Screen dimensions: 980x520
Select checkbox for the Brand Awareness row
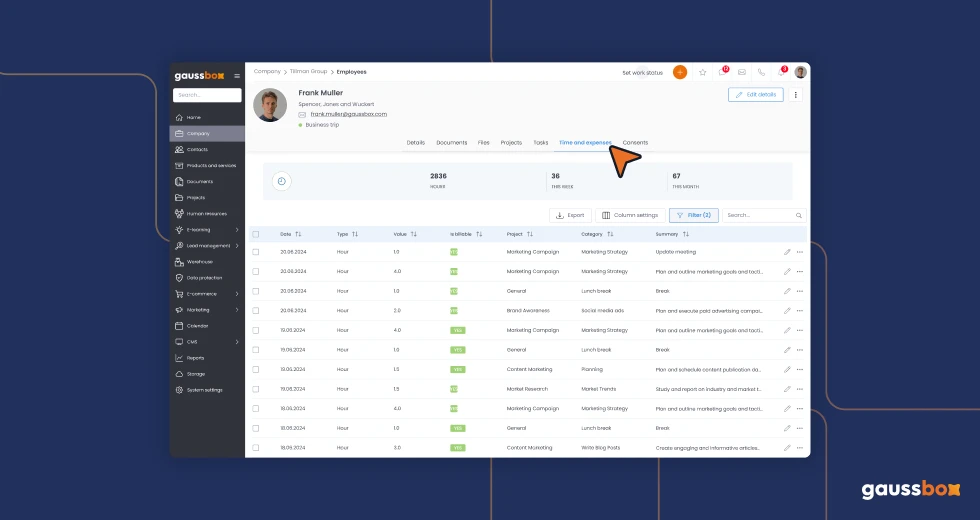click(x=256, y=310)
